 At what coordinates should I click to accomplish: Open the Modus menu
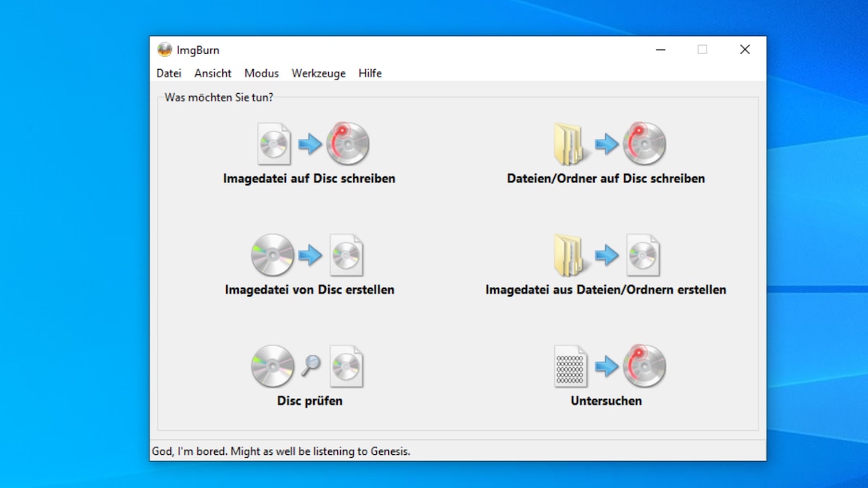point(261,73)
